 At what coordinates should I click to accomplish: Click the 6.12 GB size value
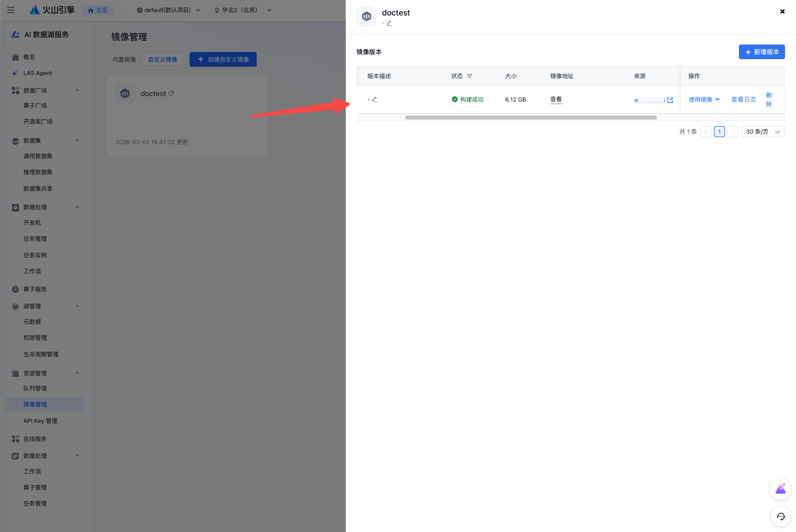(x=515, y=100)
